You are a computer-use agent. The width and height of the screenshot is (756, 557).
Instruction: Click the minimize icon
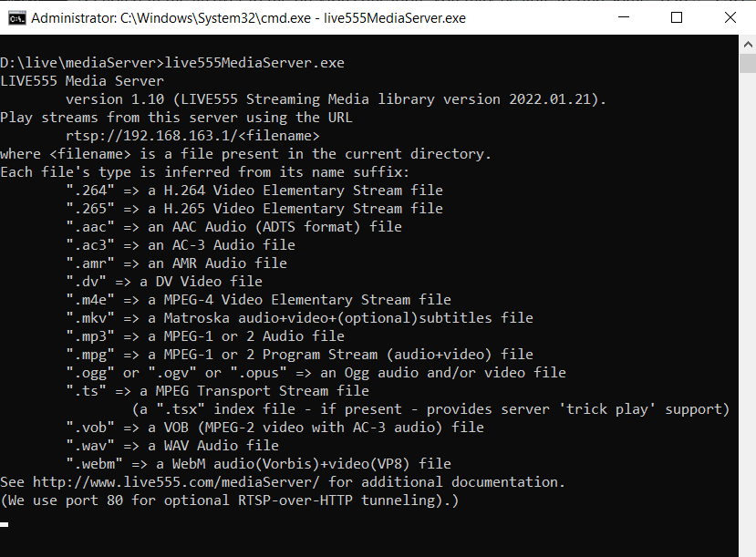(623, 17)
